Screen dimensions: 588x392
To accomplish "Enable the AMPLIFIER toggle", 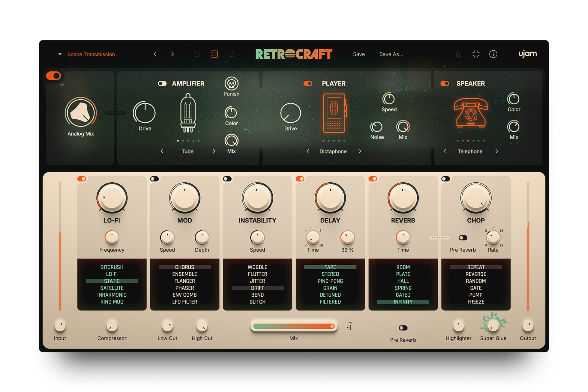I will pyautogui.click(x=162, y=83).
